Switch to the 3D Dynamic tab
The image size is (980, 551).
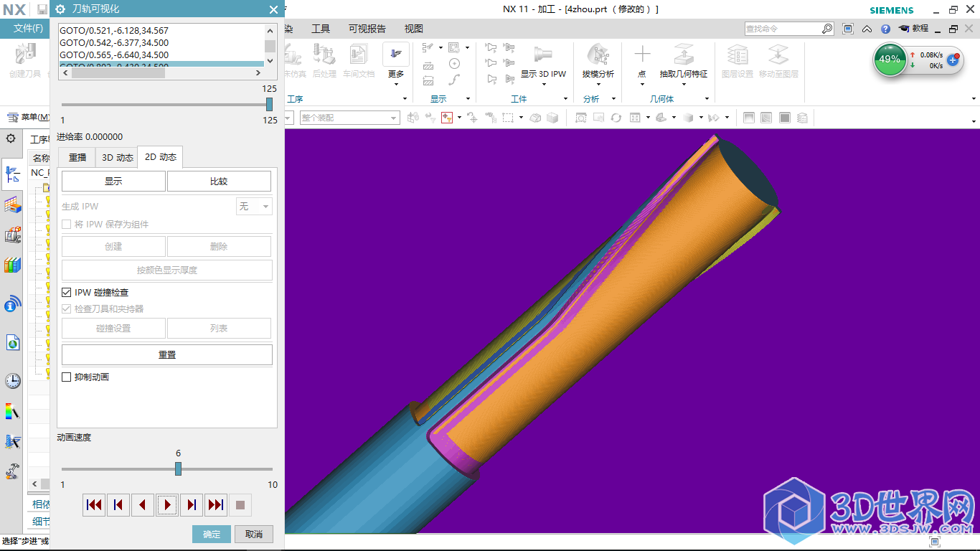pos(117,157)
